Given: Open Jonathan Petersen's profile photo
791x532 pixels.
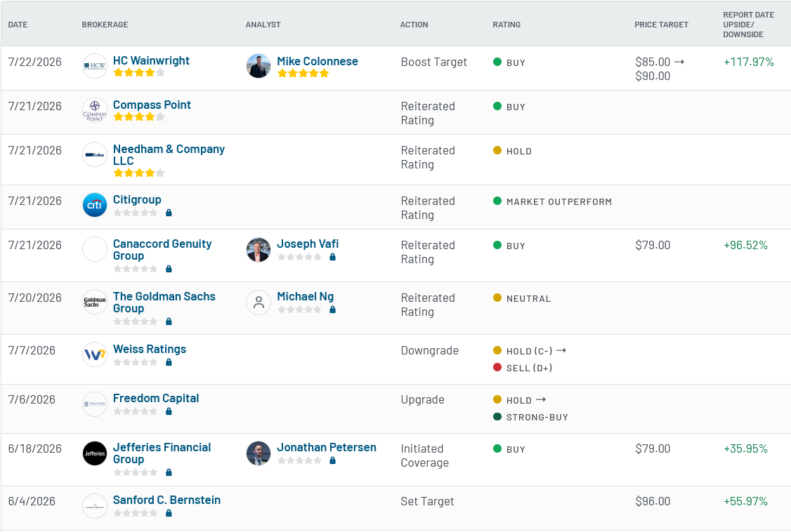Looking at the screenshot, I should [259, 453].
